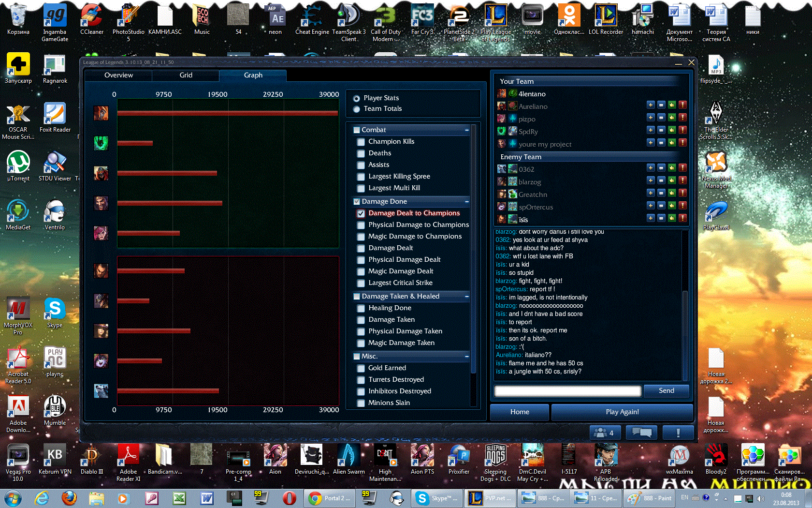Viewport: 812px width, 508px height.
Task: Open the LOL Recorder desktop icon
Action: pyautogui.click(x=606, y=20)
